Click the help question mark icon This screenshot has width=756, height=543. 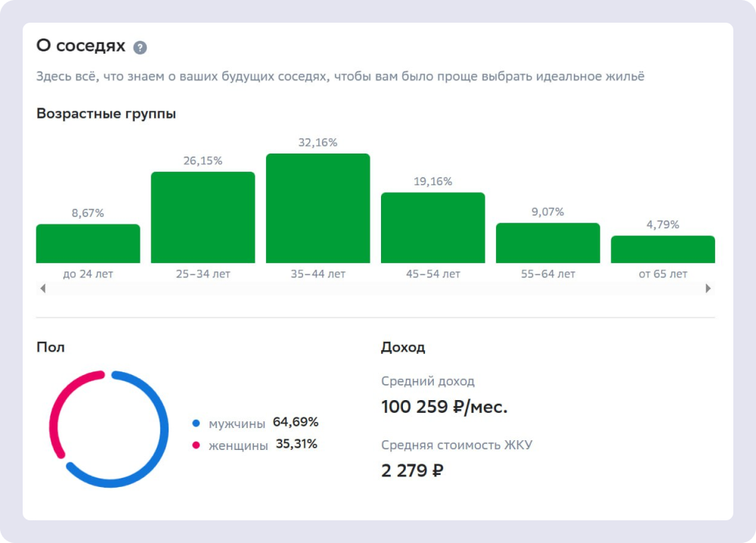(x=140, y=48)
